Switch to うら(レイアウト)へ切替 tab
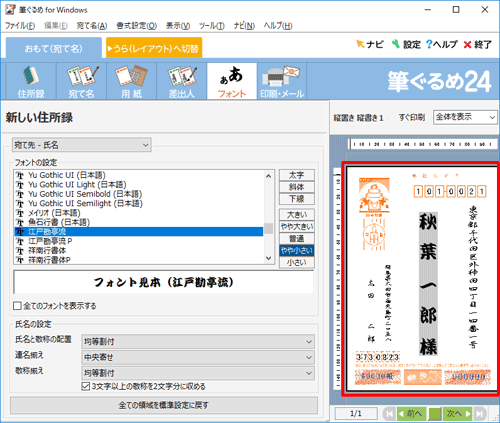This screenshot has width=500, height=423. [x=154, y=49]
